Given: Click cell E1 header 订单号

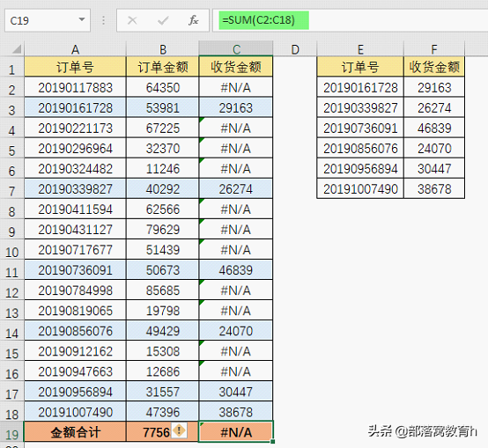Looking at the screenshot, I should click(x=360, y=67).
